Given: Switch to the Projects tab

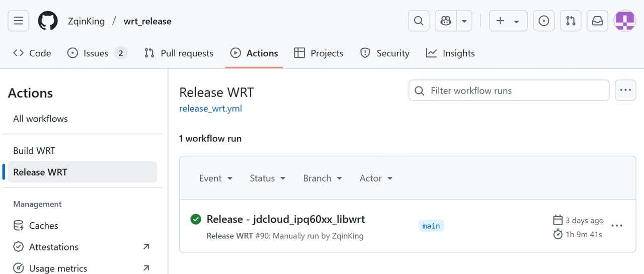Looking at the screenshot, I should pyautogui.click(x=318, y=53).
